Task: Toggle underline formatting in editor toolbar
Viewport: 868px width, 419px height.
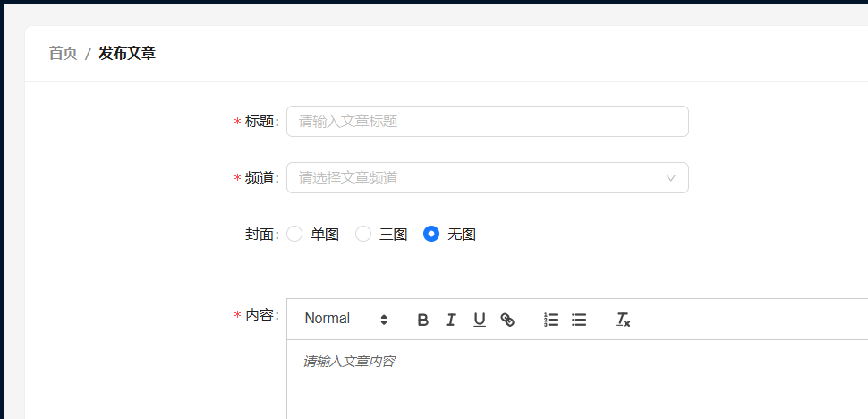Action: [480, 320]
